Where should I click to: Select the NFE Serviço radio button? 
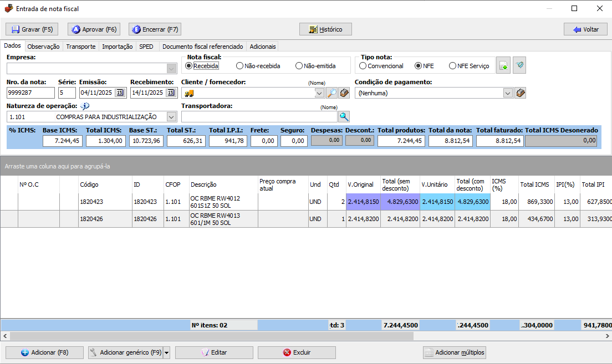pyautogui.click(x=452, y=66)
